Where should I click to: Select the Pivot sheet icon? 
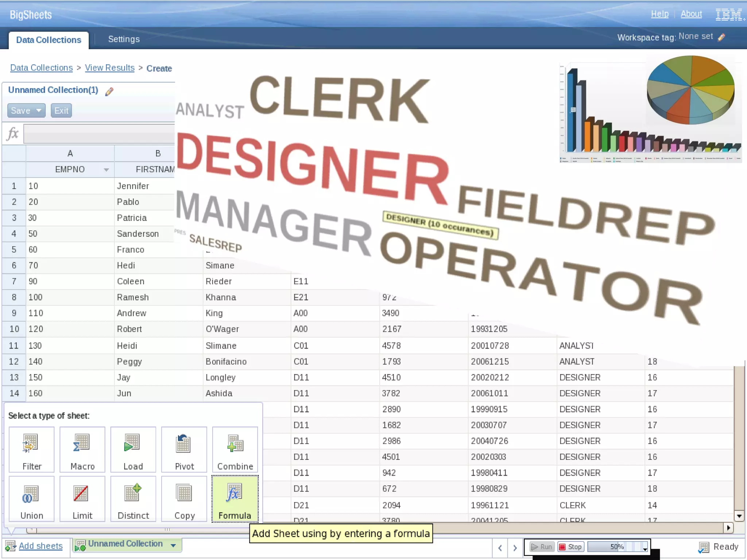click(184, 450)
